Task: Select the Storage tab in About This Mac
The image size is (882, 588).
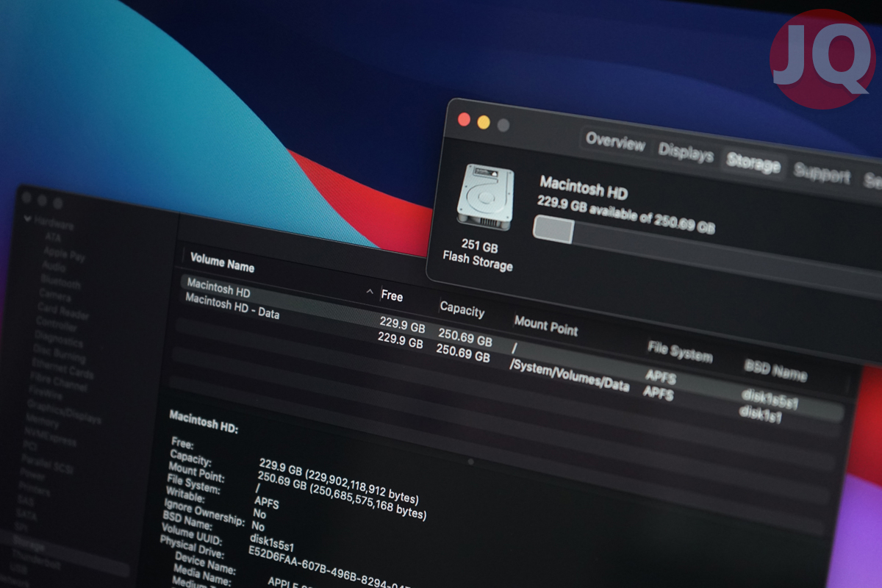Action: pyautogui.click(x=753, y=164)
